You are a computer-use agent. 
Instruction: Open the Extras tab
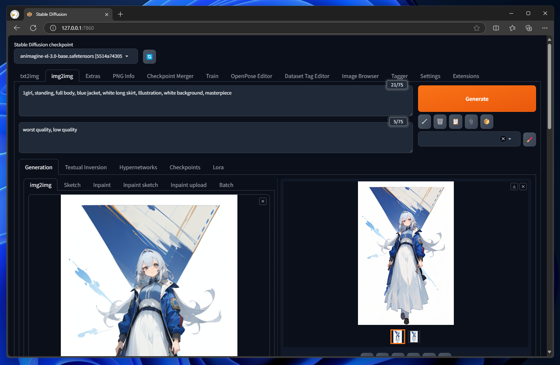pos(93,76)
